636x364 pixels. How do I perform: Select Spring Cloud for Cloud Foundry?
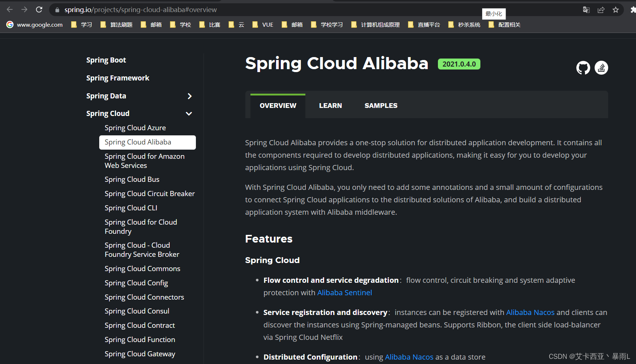(x=141, y=227)
